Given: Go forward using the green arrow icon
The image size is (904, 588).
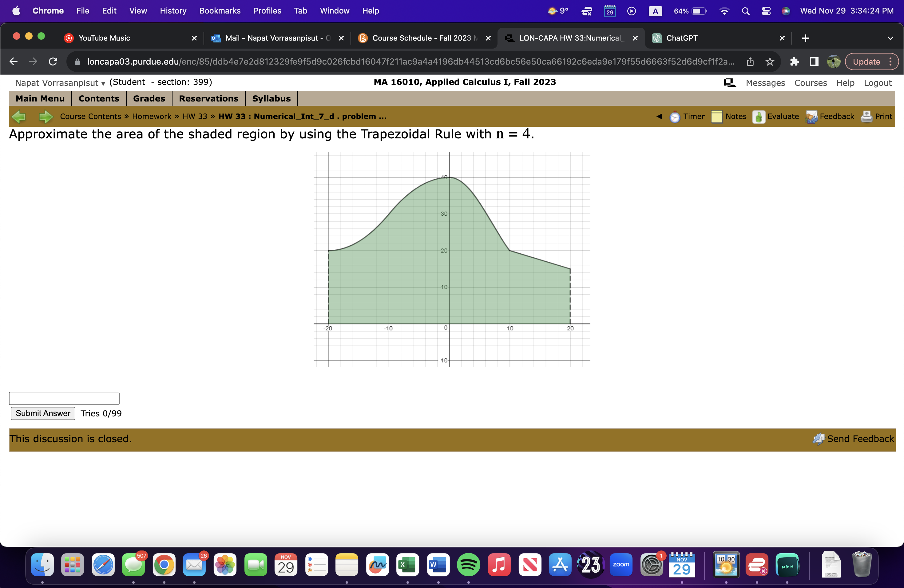Looking at the screenshot, I should pos(45,116).
